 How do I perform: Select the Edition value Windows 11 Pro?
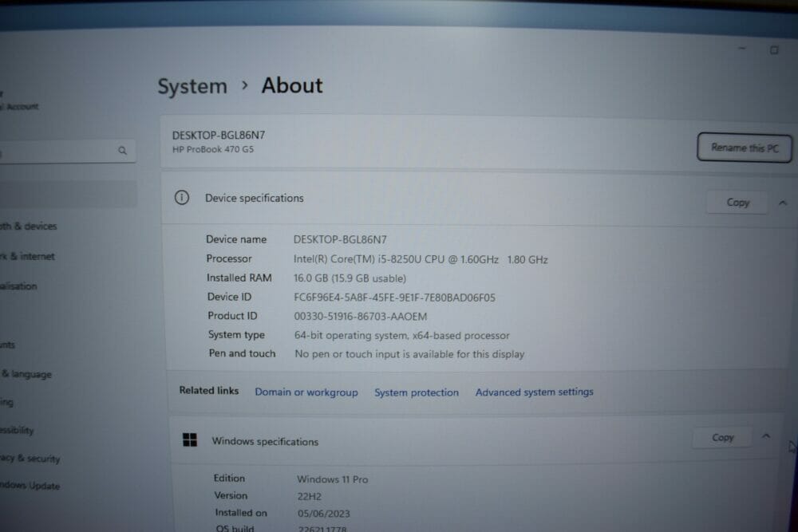(x=332, y=479)
